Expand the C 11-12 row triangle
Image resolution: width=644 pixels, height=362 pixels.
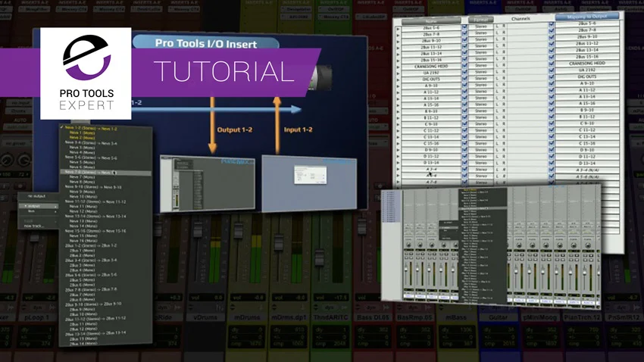pos(398,131)
